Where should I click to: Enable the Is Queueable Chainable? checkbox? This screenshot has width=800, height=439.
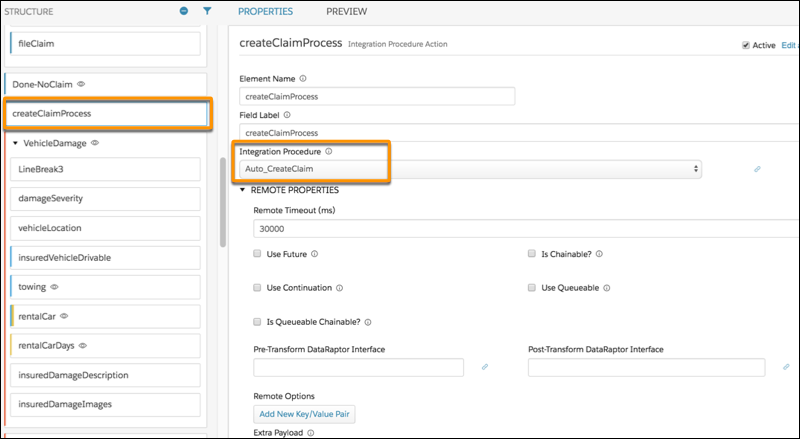click(257, 322)
